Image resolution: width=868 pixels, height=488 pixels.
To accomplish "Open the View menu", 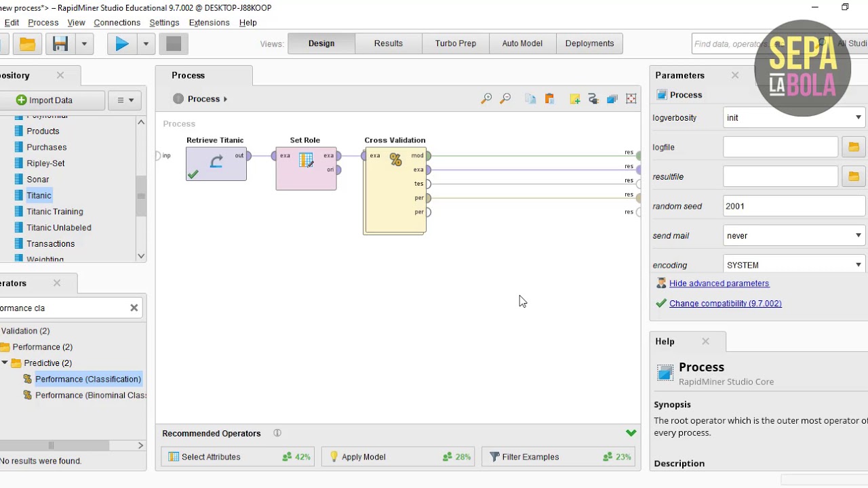I will click(x=76, y=22).
